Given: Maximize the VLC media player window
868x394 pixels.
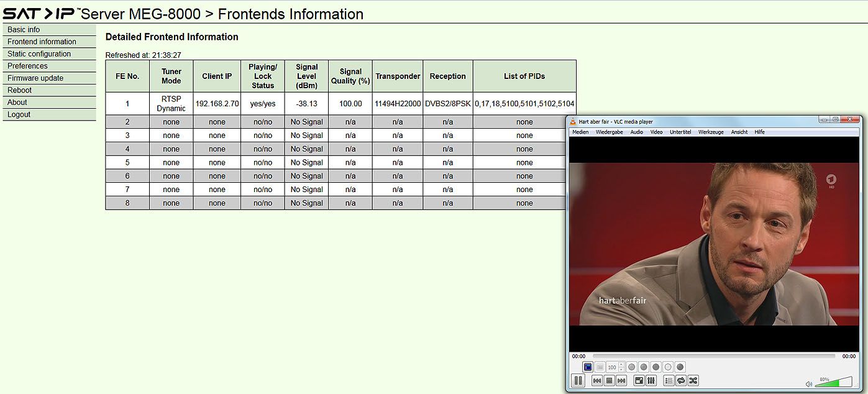Looking at the screenshot, I should coord(836,119).
